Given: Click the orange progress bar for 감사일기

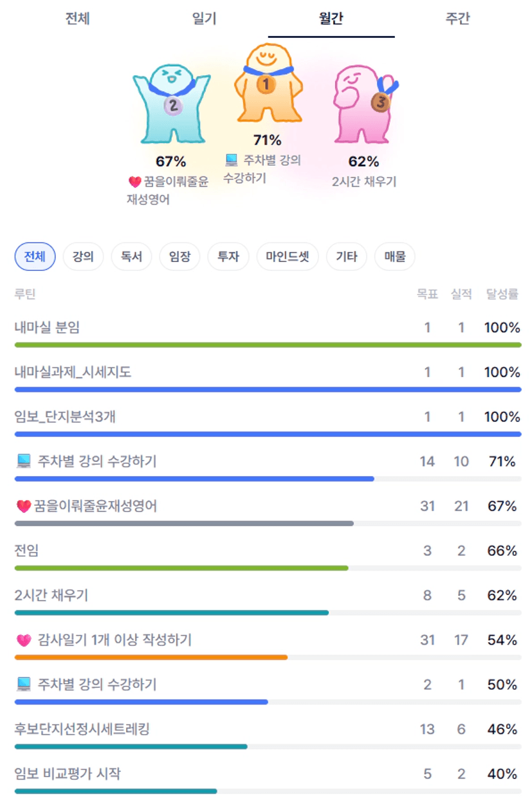Looking at the screenshot, I should tap(151, 658).
